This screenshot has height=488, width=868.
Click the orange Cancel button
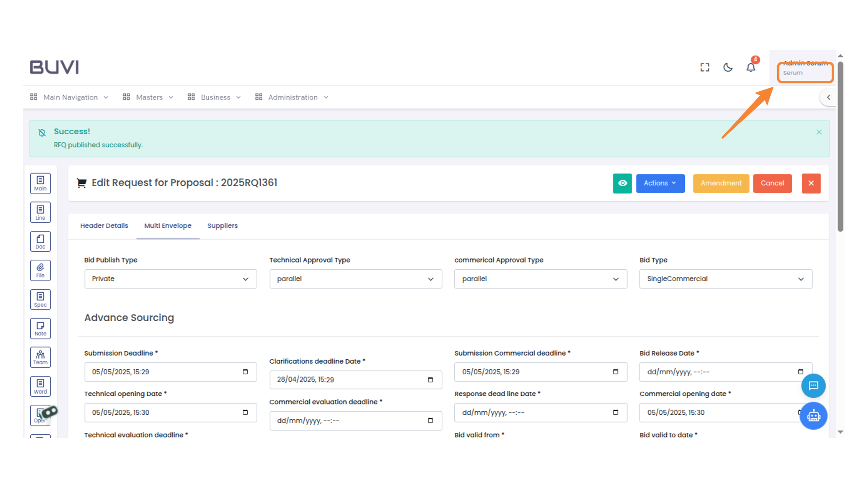click(x=772, y=183)
